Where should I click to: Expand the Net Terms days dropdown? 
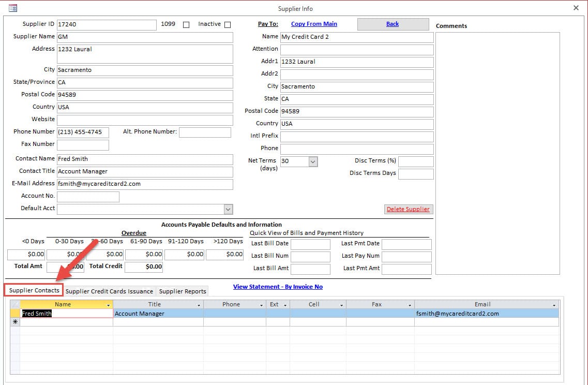(x=313, y=162)
